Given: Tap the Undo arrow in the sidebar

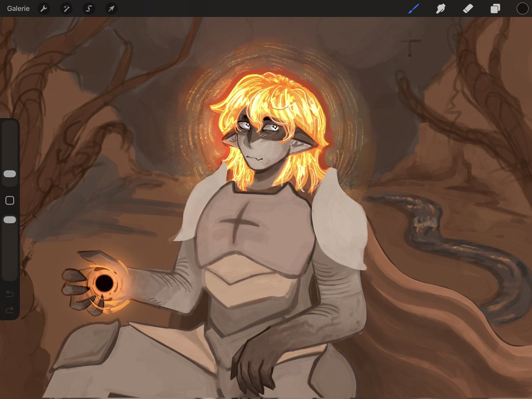Looking at the screenshot, I should tap(9, 294).
